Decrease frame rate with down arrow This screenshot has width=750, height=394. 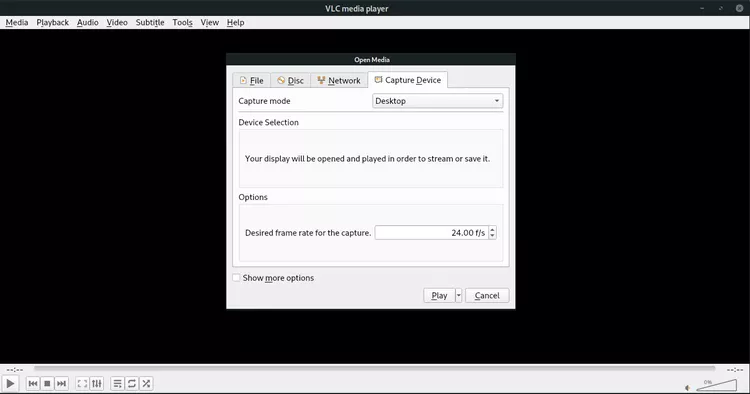[493, 236]
